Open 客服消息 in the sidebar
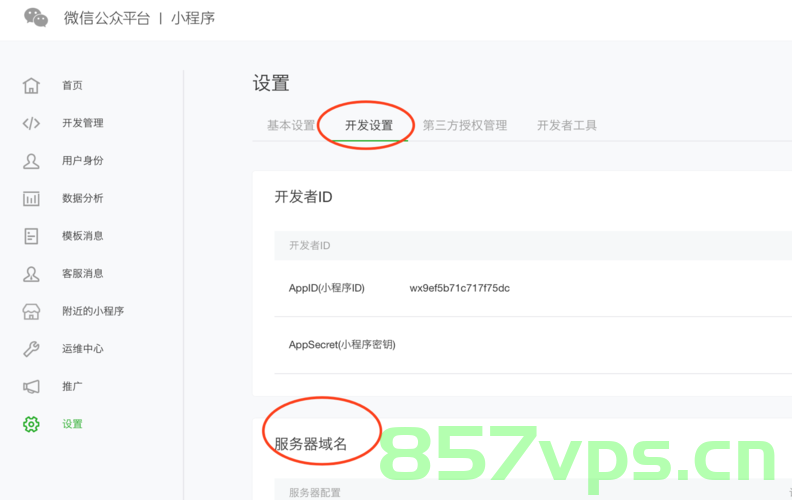Image resolution: width=792 pixels, height=500 pixels. [x=83, y=274]
